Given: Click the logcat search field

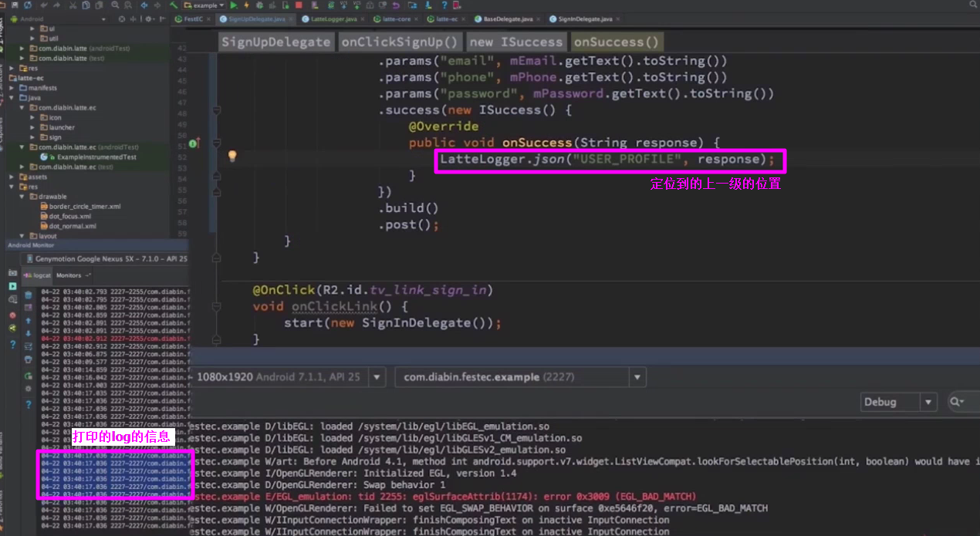Looking at the screenshot, I should coord(963,402).
